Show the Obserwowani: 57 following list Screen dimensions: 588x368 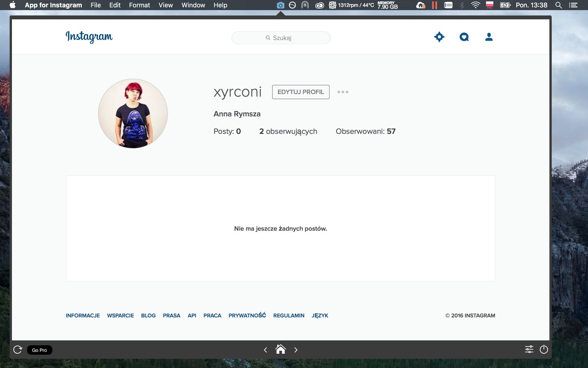click(x=365, y=131)
